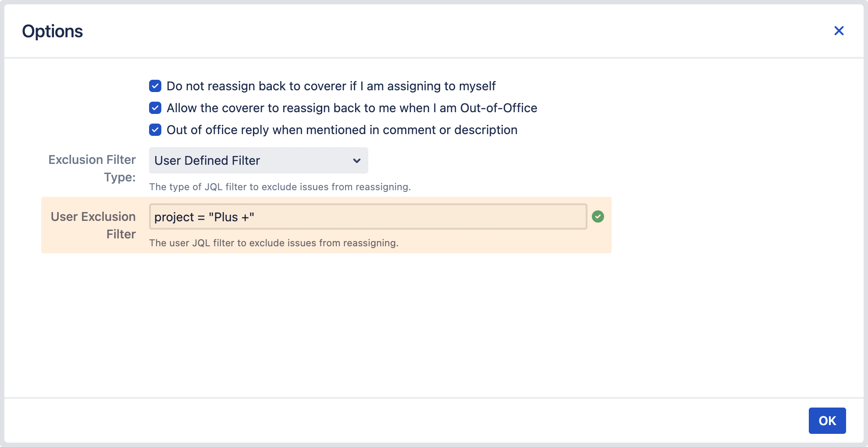Expand the User Defined Filter selector
This screenshot has width=868, height=447.
click(x=258, y=161)
